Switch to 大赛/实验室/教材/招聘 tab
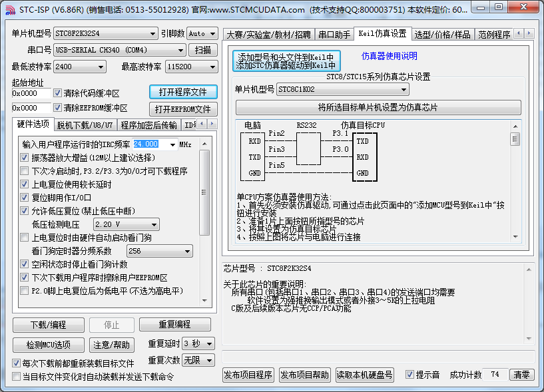Image resolution: width=544 pixels, height=392 pixels. click(x=268, y=35)
